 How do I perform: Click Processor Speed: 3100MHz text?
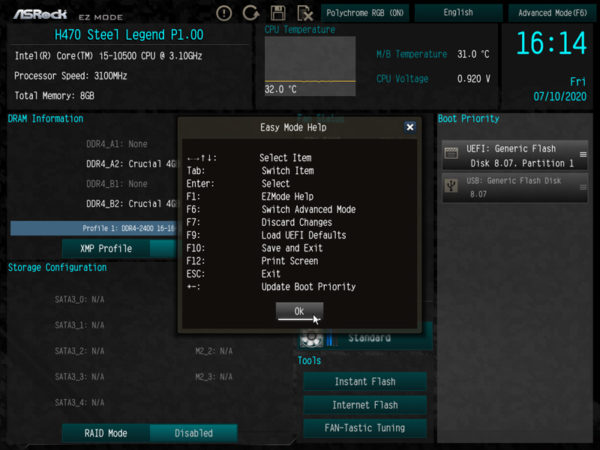click(x=70, y=76)
